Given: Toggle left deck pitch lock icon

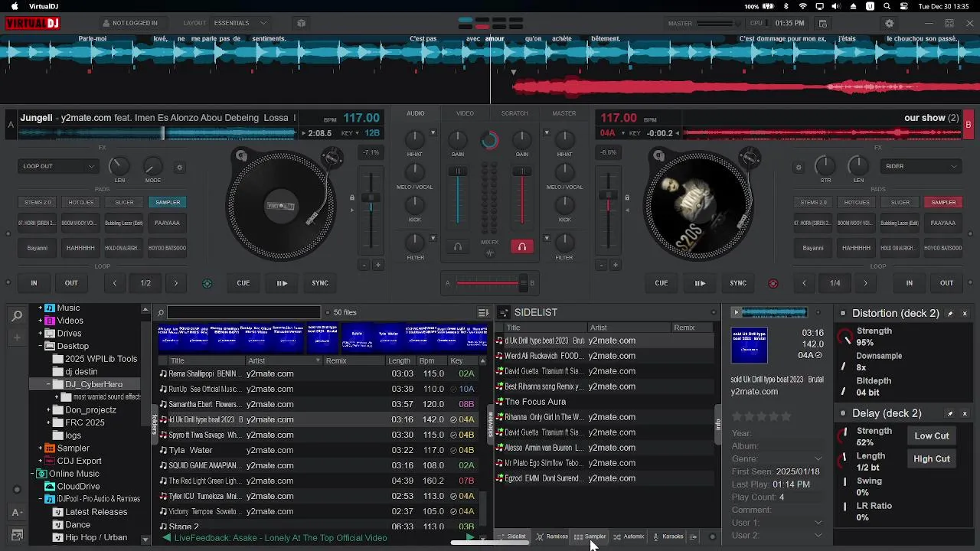Looking at the screenshot, I should point(352,198).
